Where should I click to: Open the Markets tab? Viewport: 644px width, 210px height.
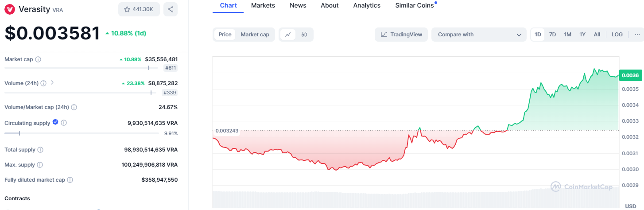(x=263, y=5)
